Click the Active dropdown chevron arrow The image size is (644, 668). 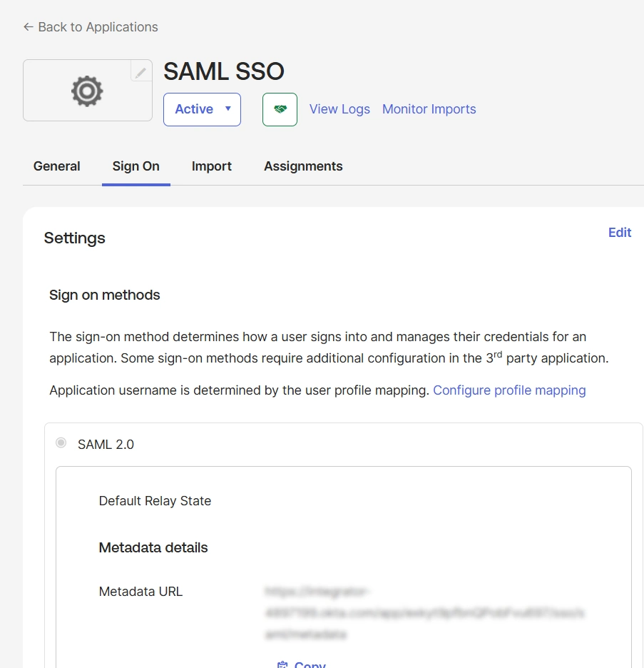(x=229, y=109)
